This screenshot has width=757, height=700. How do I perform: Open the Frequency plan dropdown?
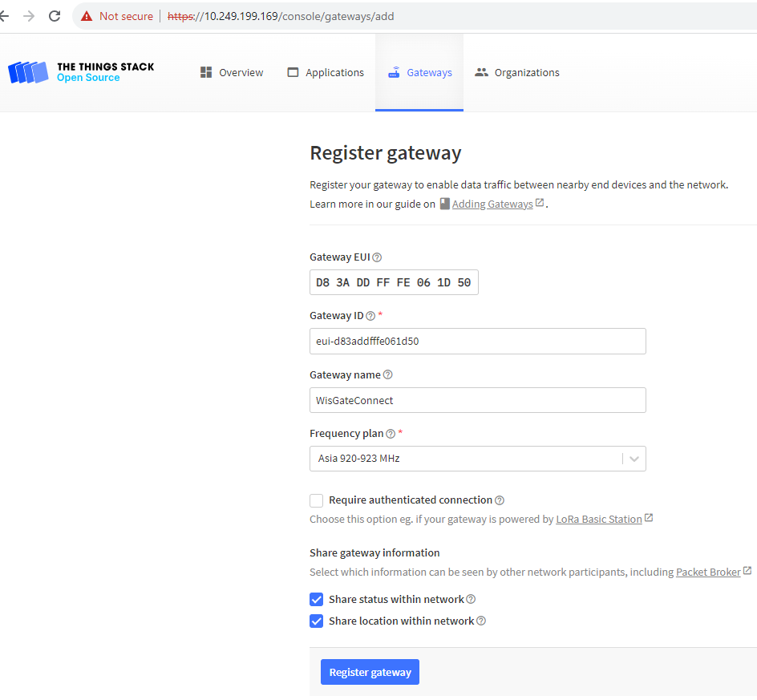coord(477,459)
